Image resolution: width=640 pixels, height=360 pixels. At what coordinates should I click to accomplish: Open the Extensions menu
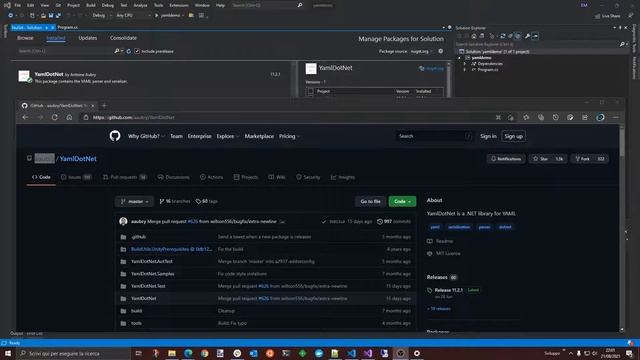click(x=179, y=5)
